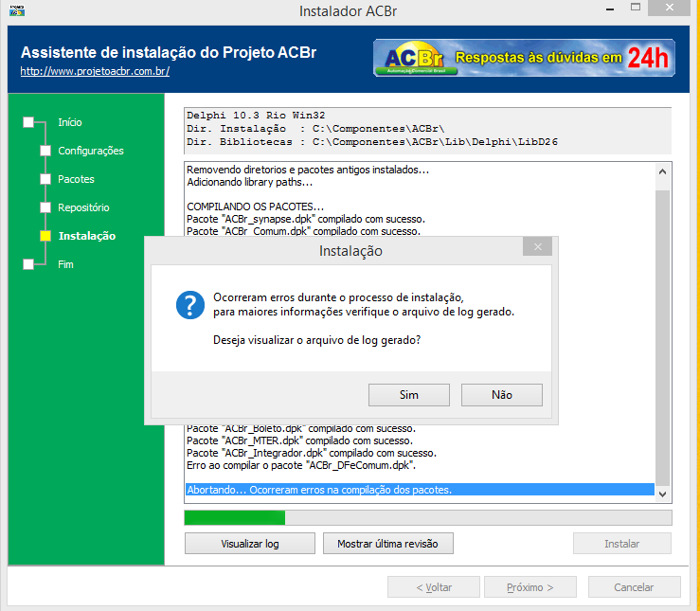Click the installer app icon in title bar
This screenshot has width=700, height=611.
pos(17,10)
